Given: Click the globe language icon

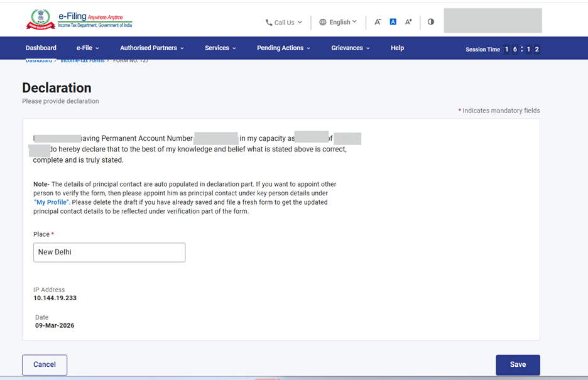Looking at the screenshot, I should [323, 22].
